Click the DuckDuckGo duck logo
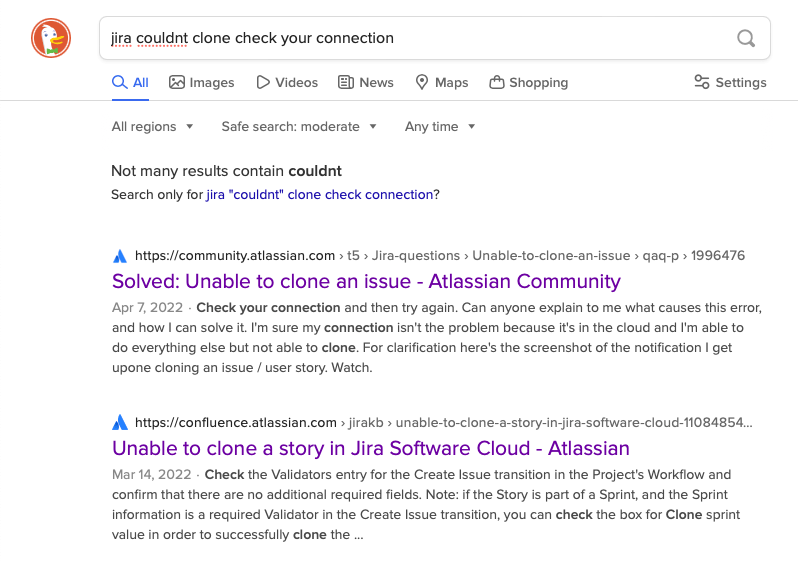The image size is (798, 562). click(x=51, y=38)
